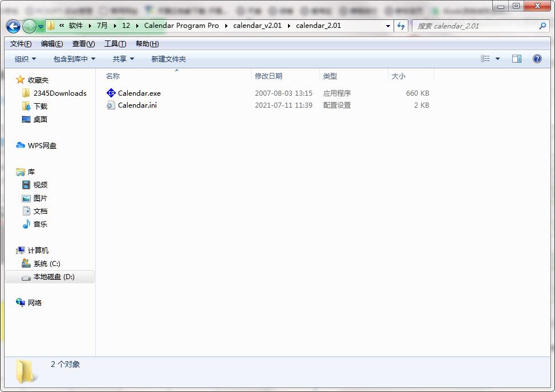Expand the view options dropdown arrow

click(x=497, y=59)
